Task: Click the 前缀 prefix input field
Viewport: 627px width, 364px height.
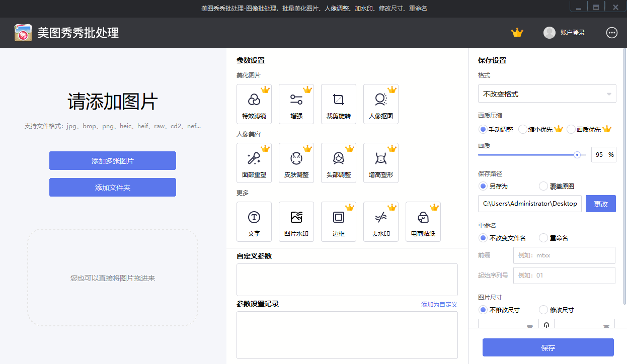Action: (564, 255)
